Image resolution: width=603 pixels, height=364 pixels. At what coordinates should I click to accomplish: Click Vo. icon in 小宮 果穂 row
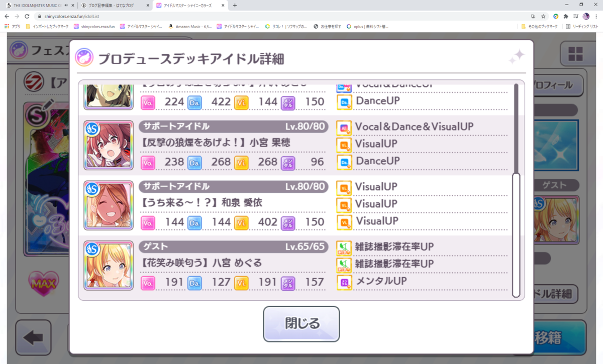pyautogui.click(x=148, y=163)
